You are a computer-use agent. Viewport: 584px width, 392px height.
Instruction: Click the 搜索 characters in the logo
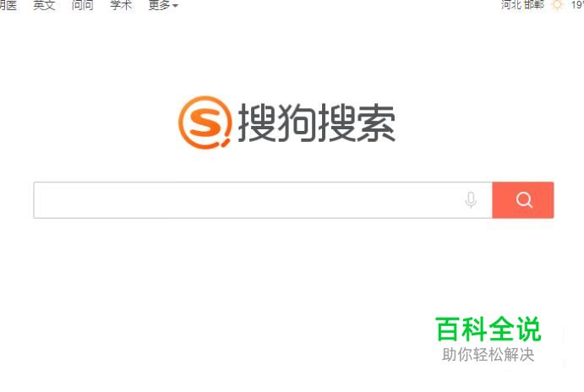pos(357,122)
